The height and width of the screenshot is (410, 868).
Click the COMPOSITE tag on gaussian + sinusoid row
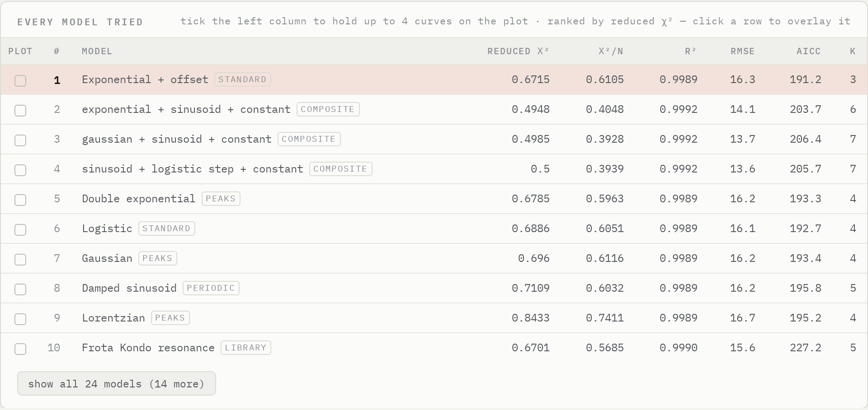pos(309,139)
